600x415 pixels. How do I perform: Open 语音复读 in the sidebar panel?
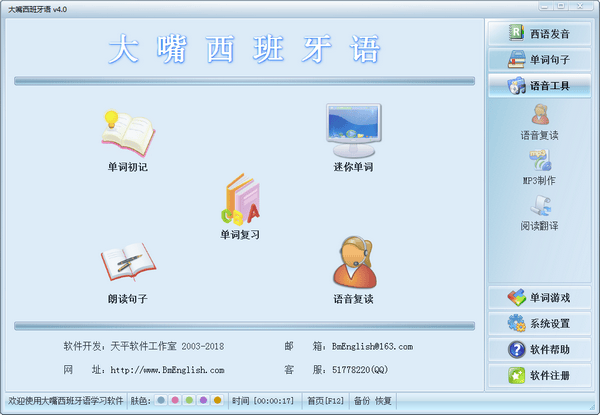coord(539,118)
